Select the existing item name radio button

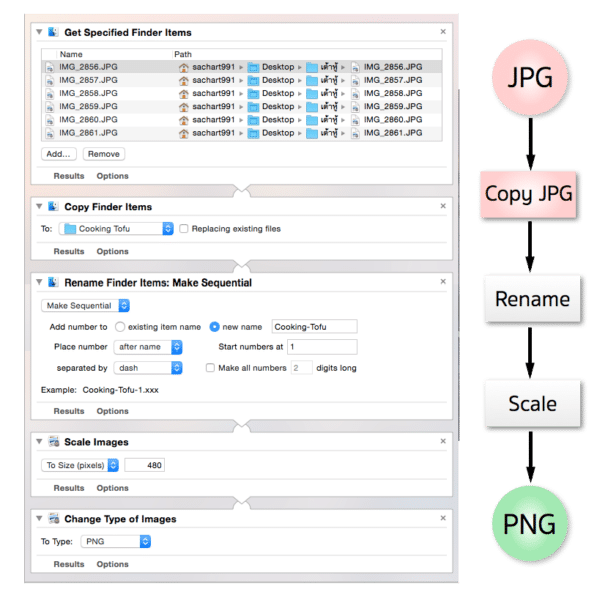point(121,326)
